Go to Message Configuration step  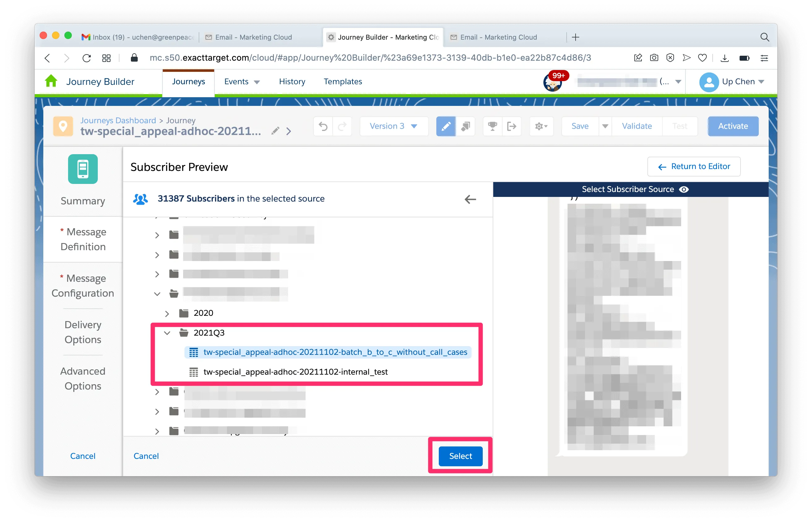tap(83, 286)
